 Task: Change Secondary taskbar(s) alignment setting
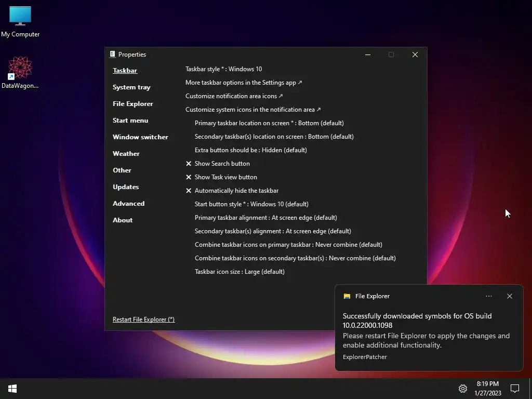click(273, 231)
